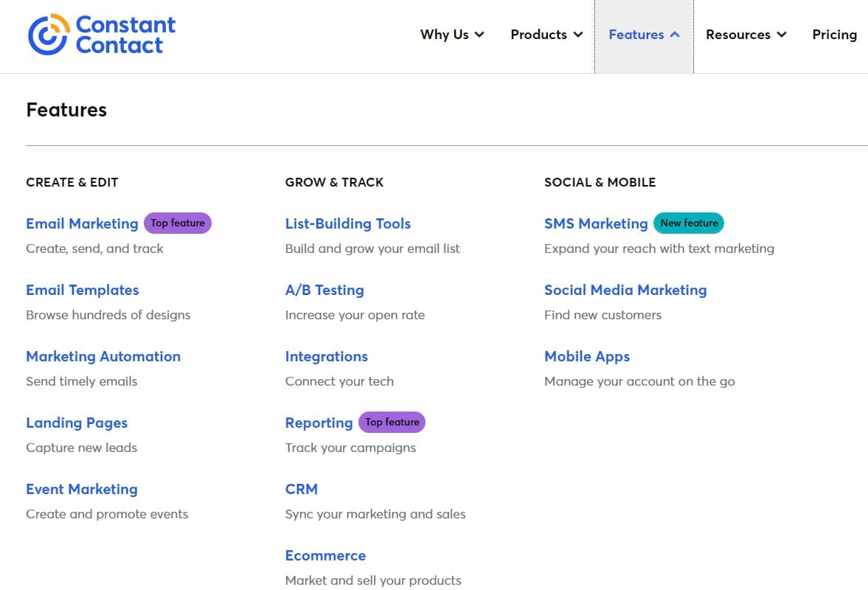Click the Constant Contact wordmark text
The width and height of the screenshot is (868, 590).
(x=125, y=35)
